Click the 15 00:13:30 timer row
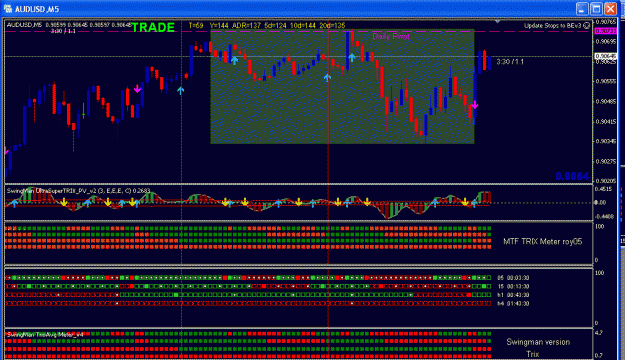 [513, 287]
